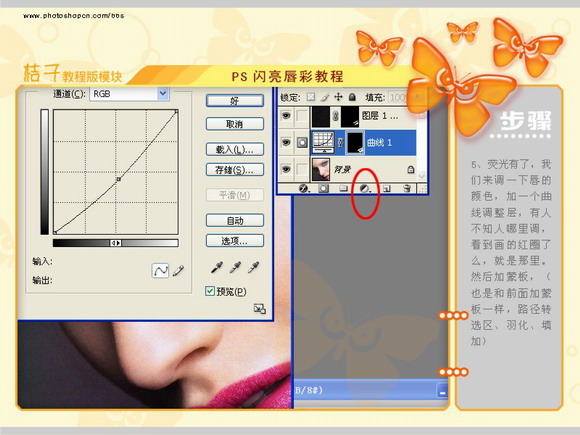Open the 通道 RGB channel dropdown
The width and height of the screenshot is (580, 435).
pos(163,94)
